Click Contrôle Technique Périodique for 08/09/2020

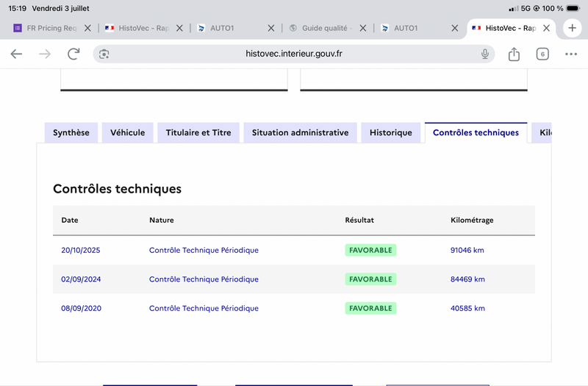coord(204,308)
